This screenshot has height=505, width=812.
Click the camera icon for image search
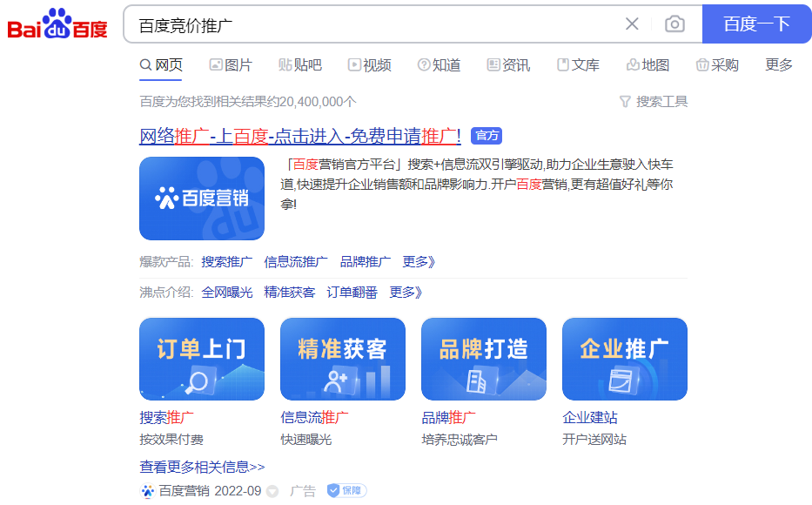click(674, 24)
